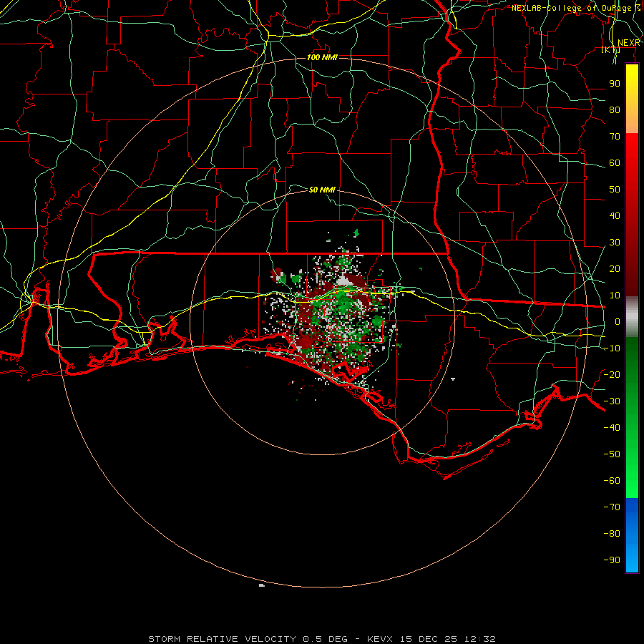Click the -70 knot scale label
644x644 pixels.
coord(612,507)
